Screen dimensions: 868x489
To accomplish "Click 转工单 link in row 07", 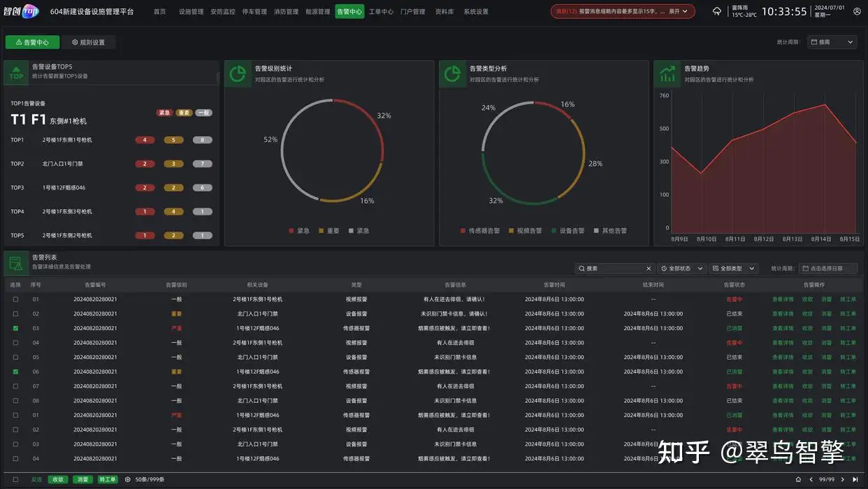I will (x=848, y=386).
